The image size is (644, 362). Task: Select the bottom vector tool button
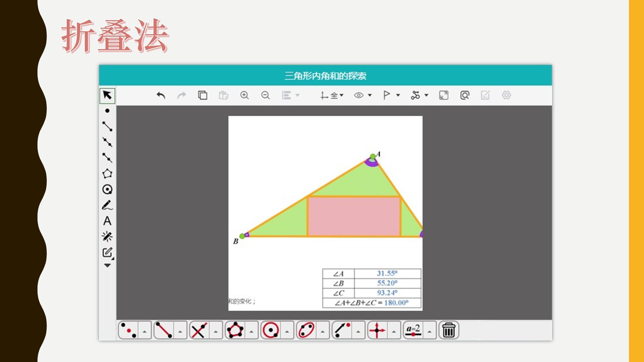[342, 330]
